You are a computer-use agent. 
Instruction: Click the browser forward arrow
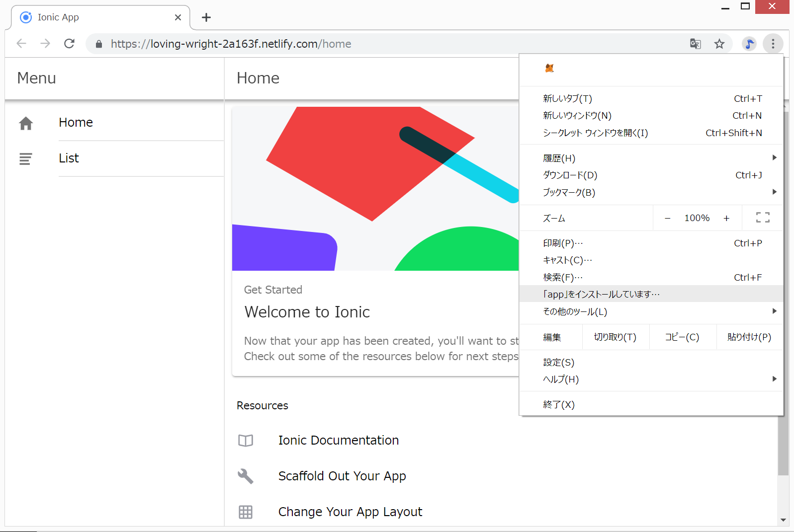coord(45,44)
